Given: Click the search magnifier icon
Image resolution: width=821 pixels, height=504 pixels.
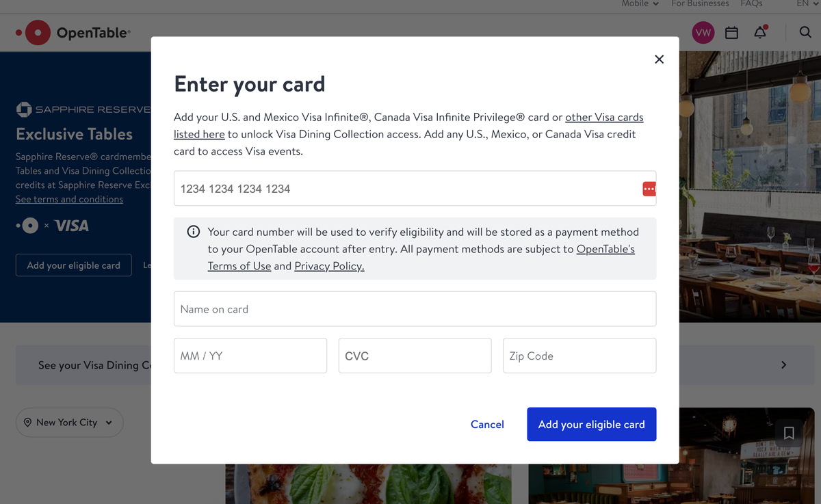Looking at the screenshot, I should point(805,32).
